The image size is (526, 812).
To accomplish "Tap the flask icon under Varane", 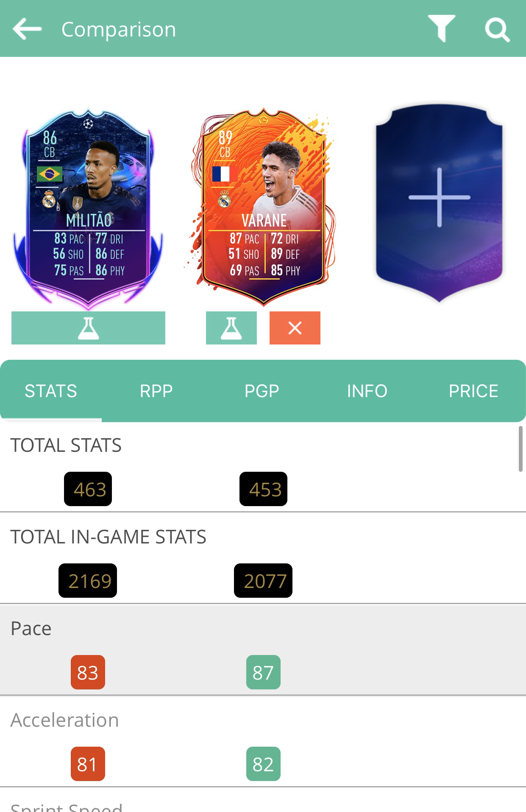I will pyautogui.click(x=231, y=328).
